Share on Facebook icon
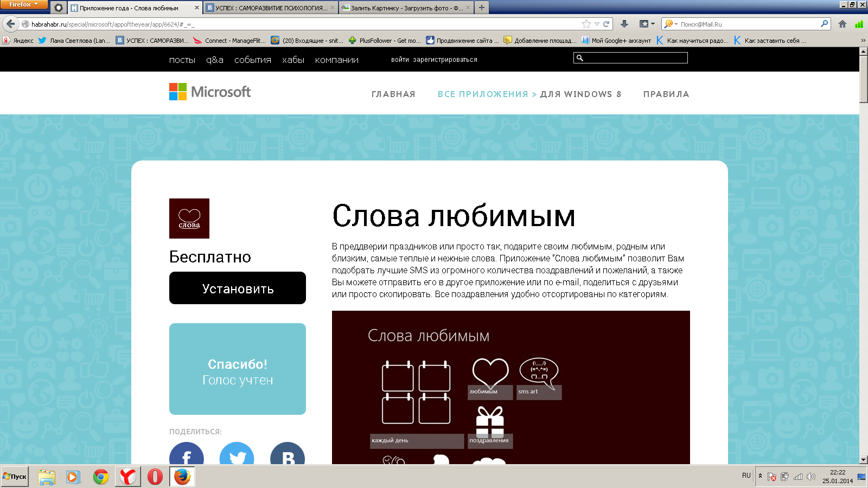Screen dimensions: 868x488 tap(187, 454)
